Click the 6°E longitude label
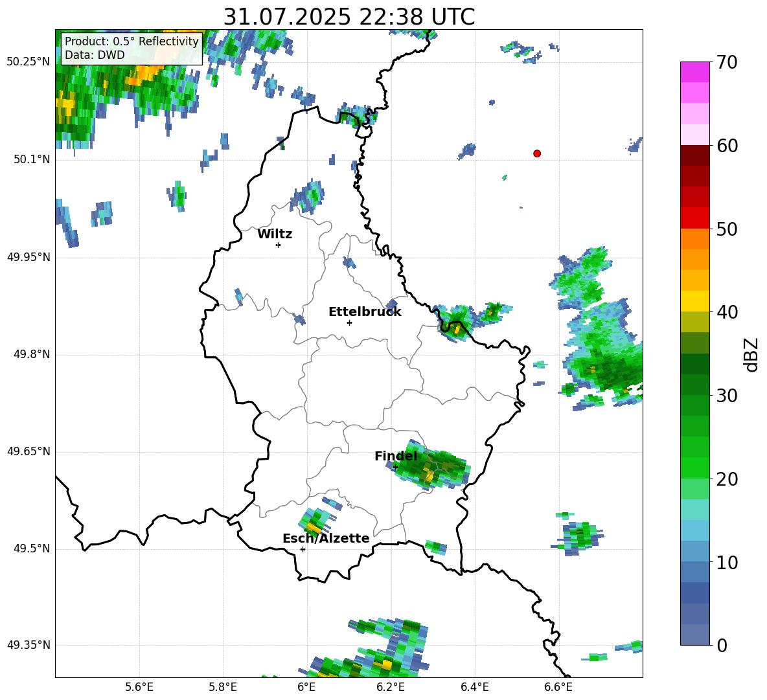Viewport: 767px width, 700px height. coord(306,687)
